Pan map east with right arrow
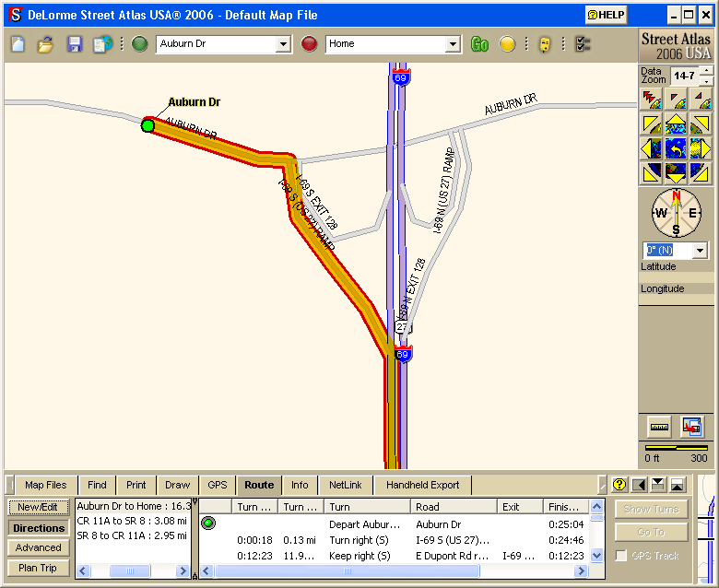This screenshot has height=588, width=719. [x=701, y=149]
